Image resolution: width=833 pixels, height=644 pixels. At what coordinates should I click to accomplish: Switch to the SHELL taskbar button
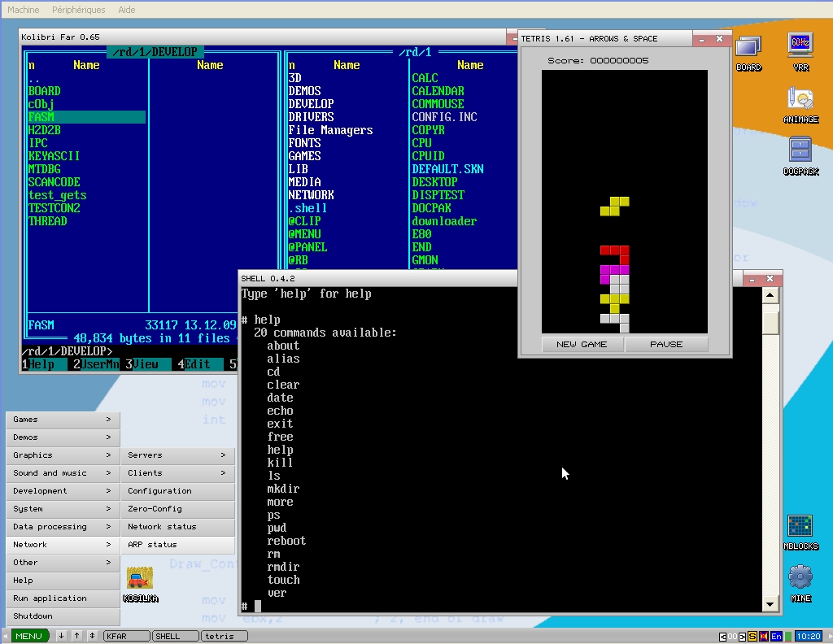pos(175,636)
